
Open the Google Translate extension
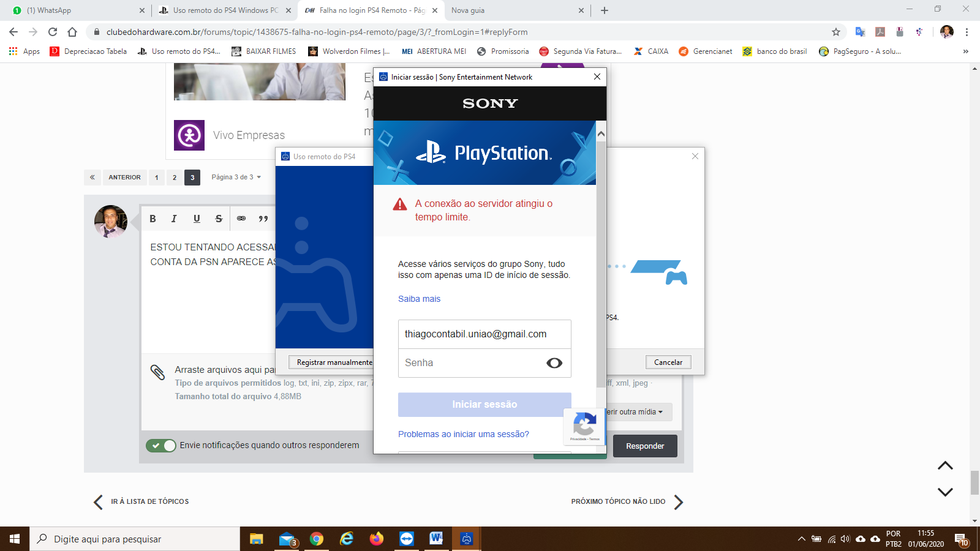coord(861,32)
